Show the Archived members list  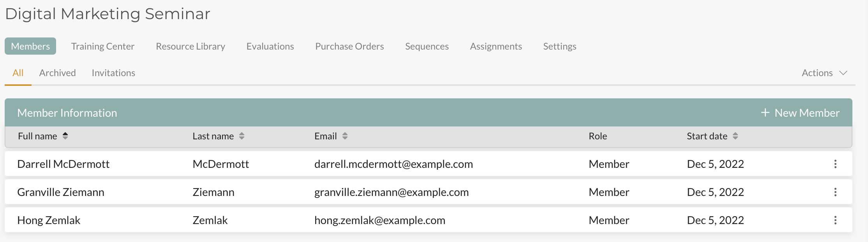pos(57,73)
